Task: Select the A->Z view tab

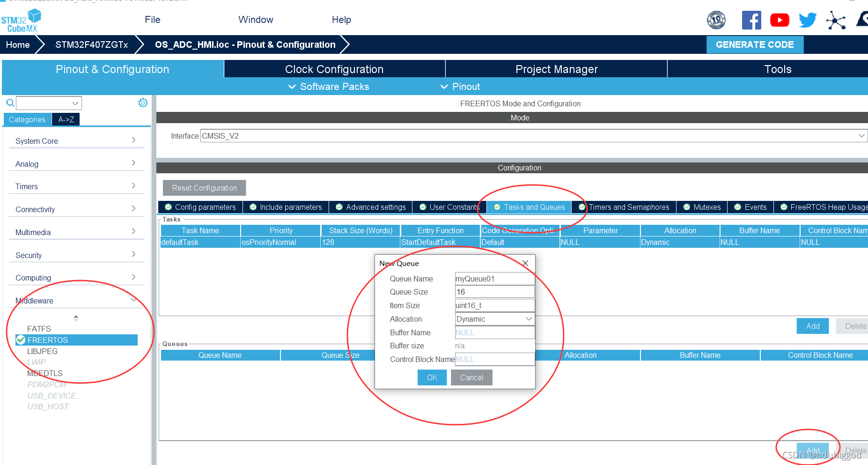Action: pos(66,119)
